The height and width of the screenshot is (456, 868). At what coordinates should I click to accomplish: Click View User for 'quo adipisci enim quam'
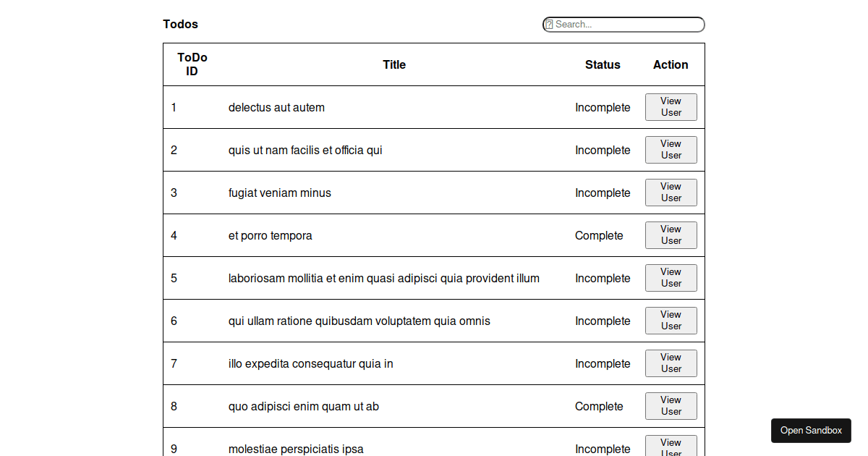671,406
